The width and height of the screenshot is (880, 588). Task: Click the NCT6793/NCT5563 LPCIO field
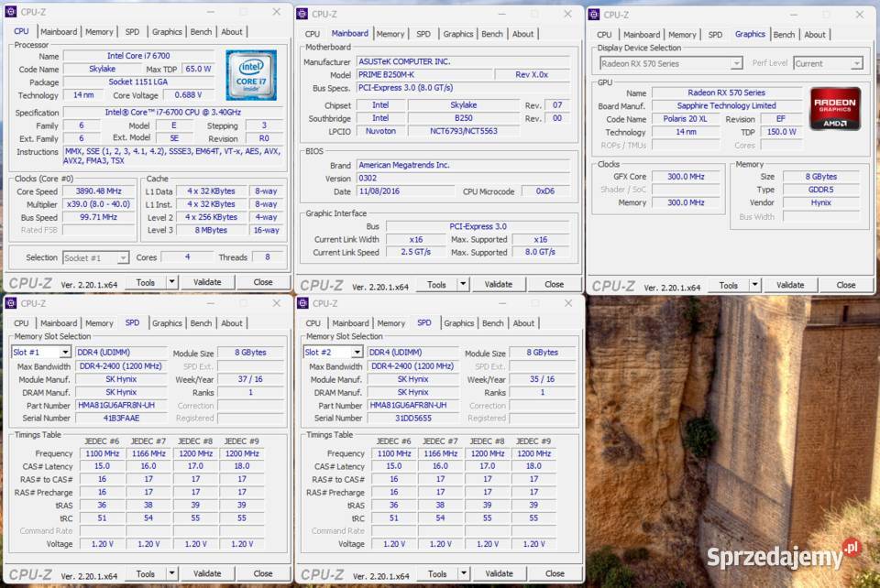click(x=464, y=131)
